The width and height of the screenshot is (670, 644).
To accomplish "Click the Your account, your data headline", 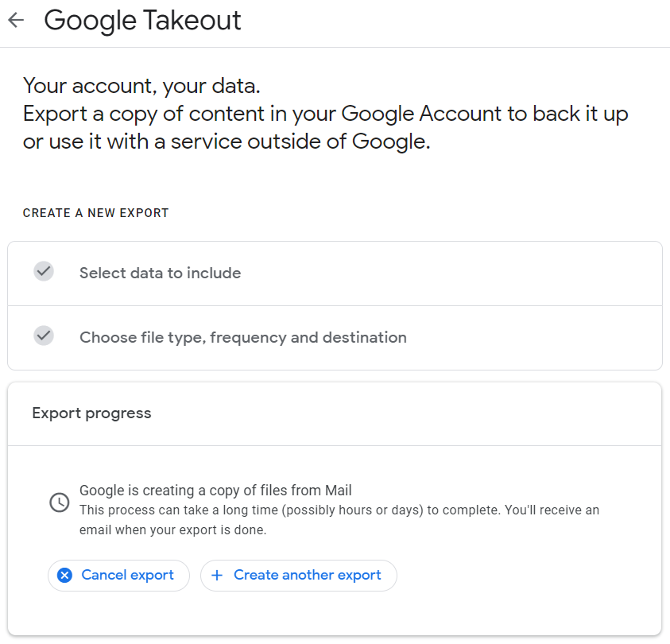I will click(141, 86).
